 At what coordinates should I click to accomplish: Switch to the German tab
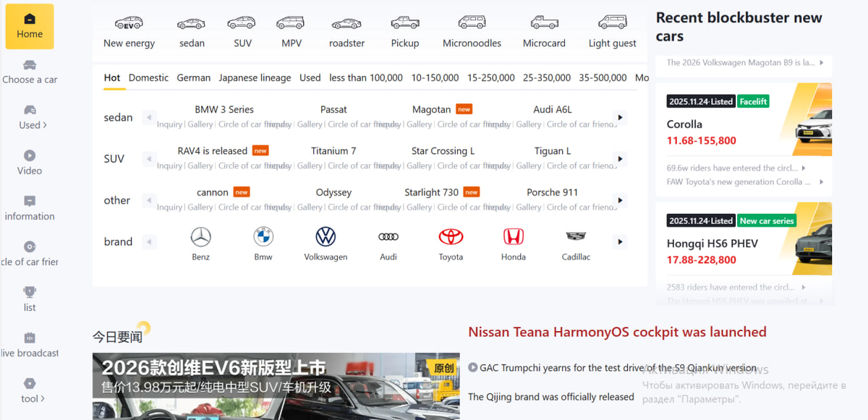coord(194,78)
